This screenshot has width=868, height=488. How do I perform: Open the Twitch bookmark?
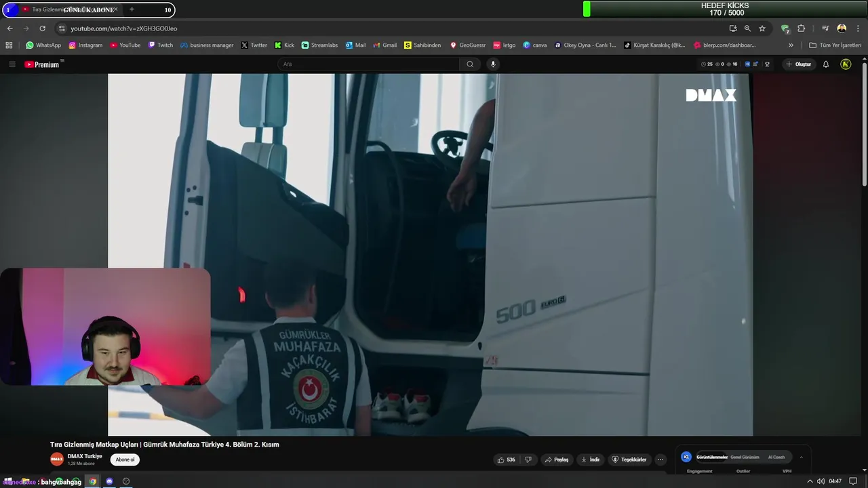point(161,45)
